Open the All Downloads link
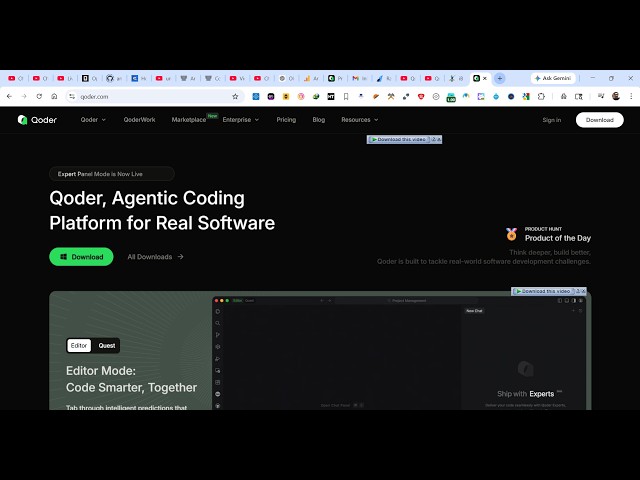This screenshot has width=640, height=480. pos(155,257)
